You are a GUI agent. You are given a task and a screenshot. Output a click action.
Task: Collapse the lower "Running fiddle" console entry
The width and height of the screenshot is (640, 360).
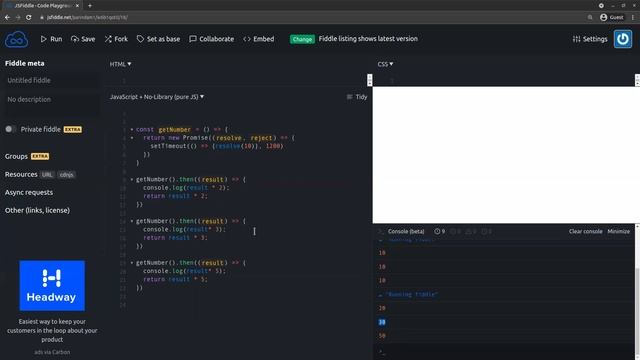click(x=380, y=295)
